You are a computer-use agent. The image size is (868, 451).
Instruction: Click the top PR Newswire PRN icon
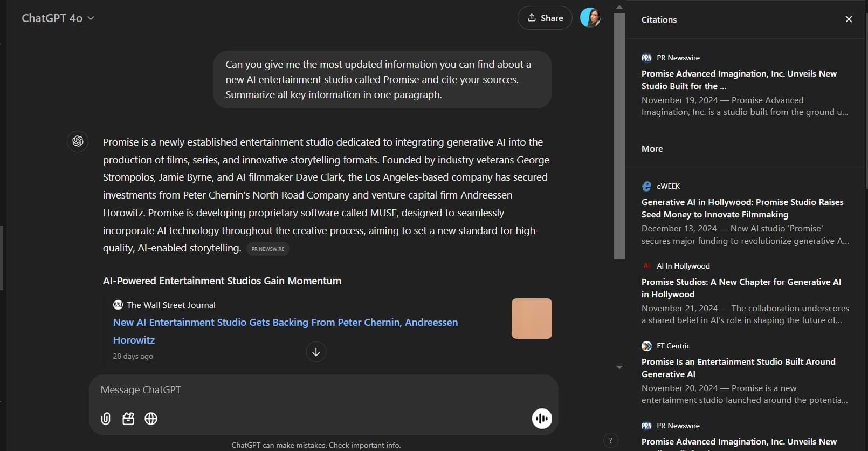click(646, 58)
